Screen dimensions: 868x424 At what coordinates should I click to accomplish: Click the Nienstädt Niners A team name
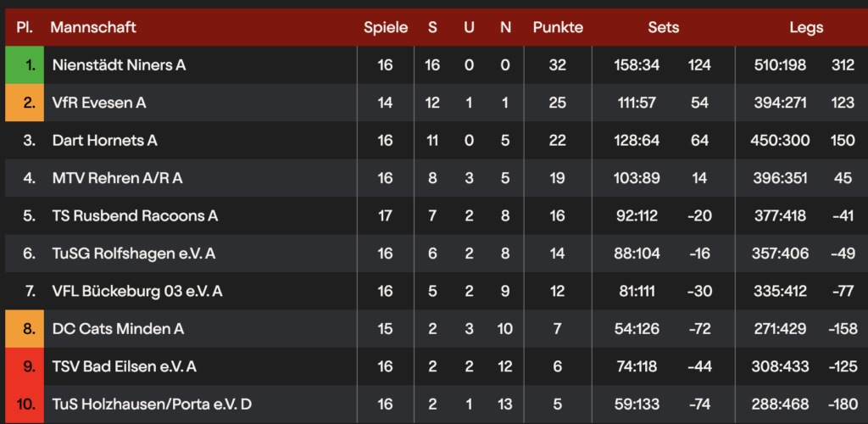coord(119,65)
